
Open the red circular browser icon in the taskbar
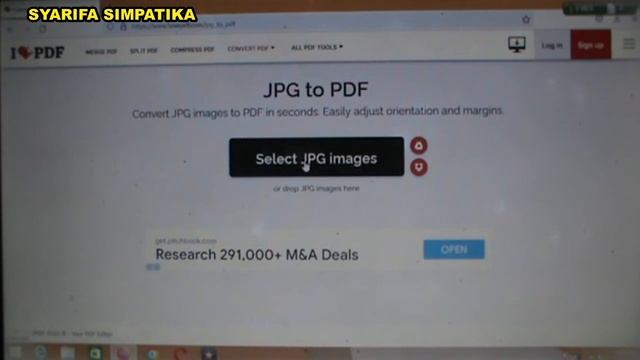click(x=180, y=353)
